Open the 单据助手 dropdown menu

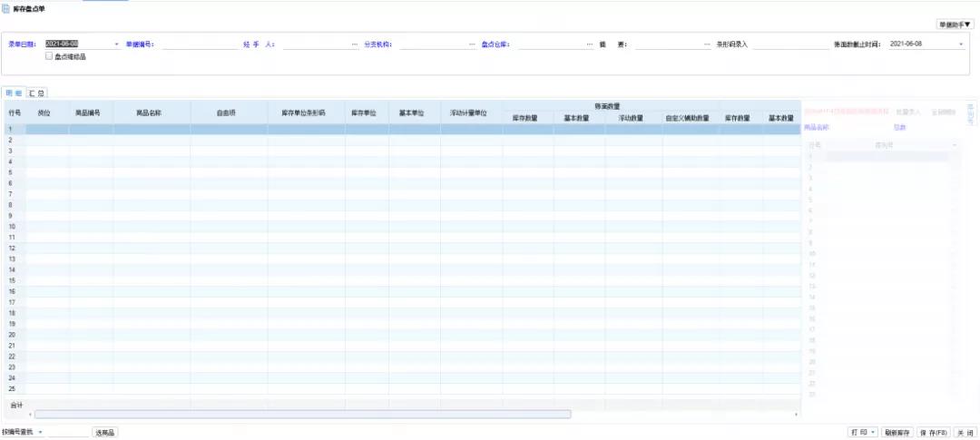(x=955, y=24)
